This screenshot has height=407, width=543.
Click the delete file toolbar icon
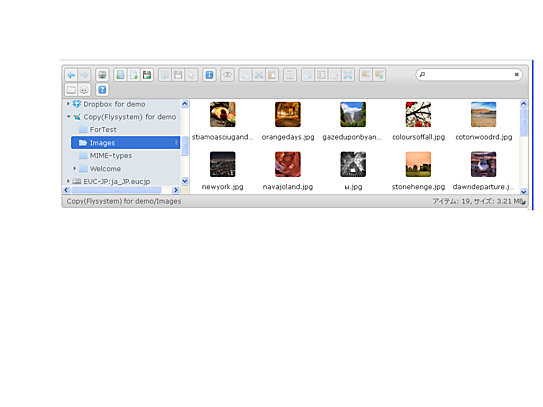290,75
